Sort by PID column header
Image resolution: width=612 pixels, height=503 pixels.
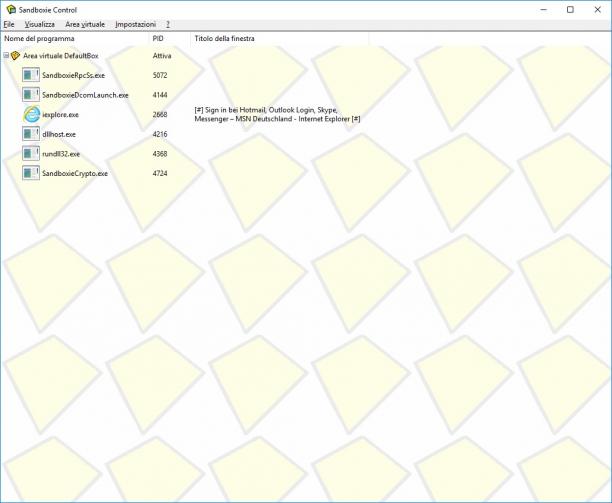(x=170, y=39)
